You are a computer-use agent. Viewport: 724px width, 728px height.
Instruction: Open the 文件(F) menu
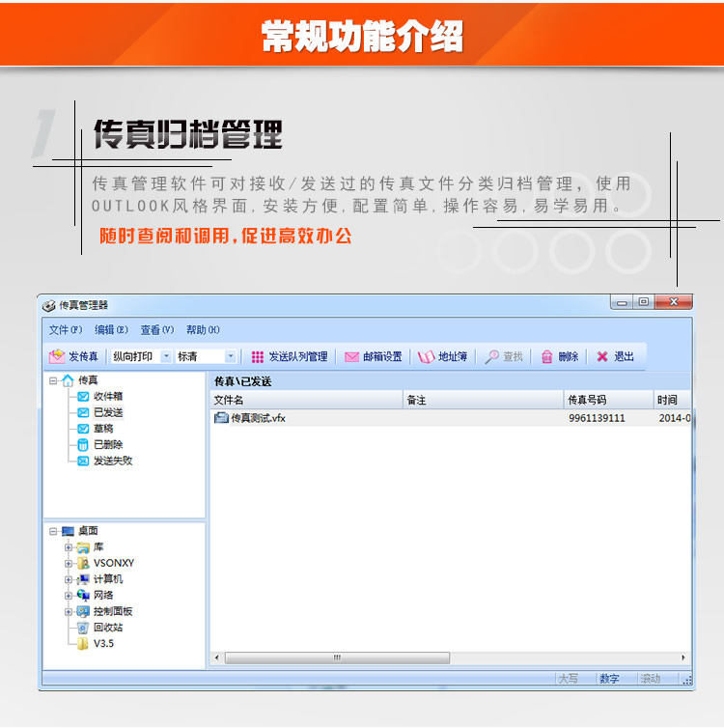coord(66,329)
